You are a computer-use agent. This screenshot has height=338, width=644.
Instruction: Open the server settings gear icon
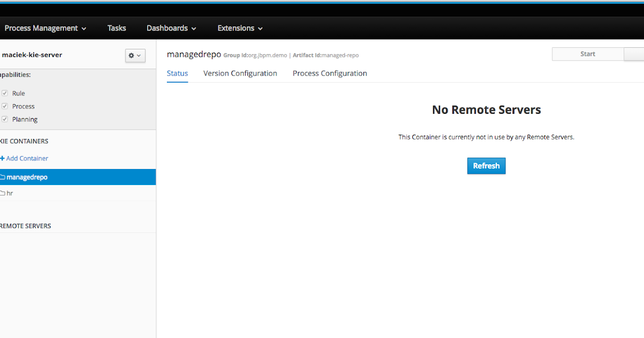tap(131, 55)
